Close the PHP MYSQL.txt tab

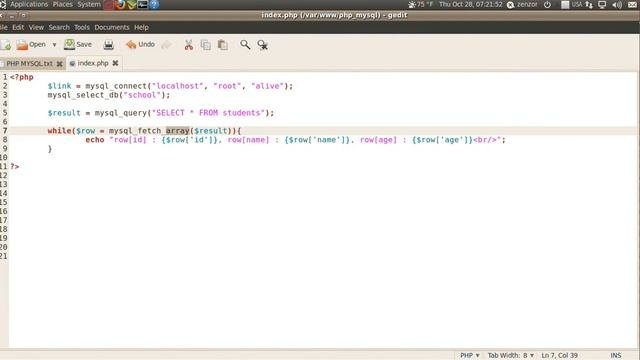pyautogui.click(x=60, y=64)
